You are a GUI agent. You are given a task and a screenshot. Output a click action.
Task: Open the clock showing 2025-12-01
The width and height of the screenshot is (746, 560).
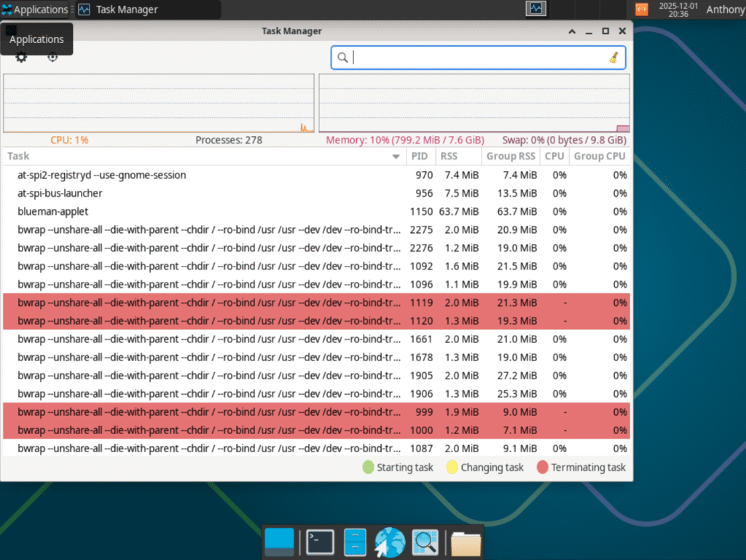coord(678,9)
